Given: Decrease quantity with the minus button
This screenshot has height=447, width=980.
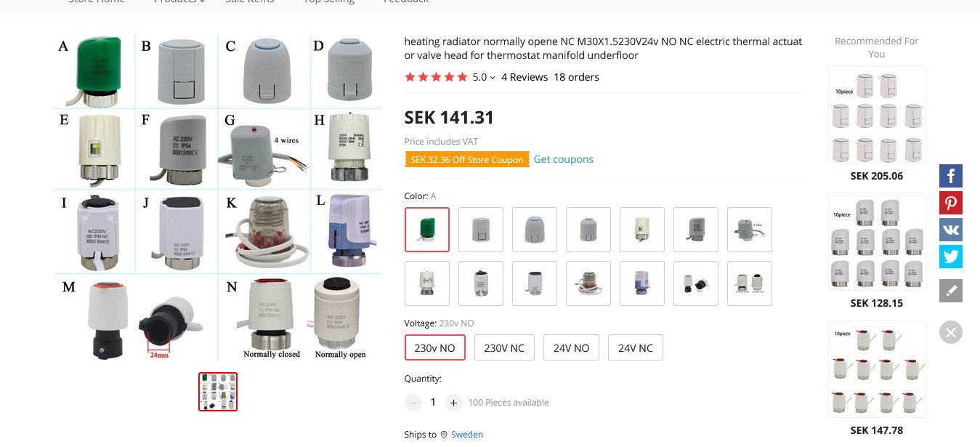Looking at the screenshot, I should pos(413,402).
